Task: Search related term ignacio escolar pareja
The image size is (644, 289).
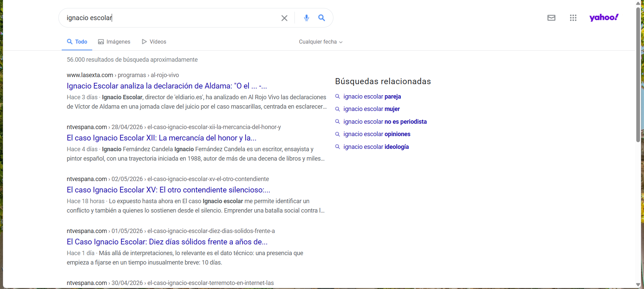Action: pos(372,97)
